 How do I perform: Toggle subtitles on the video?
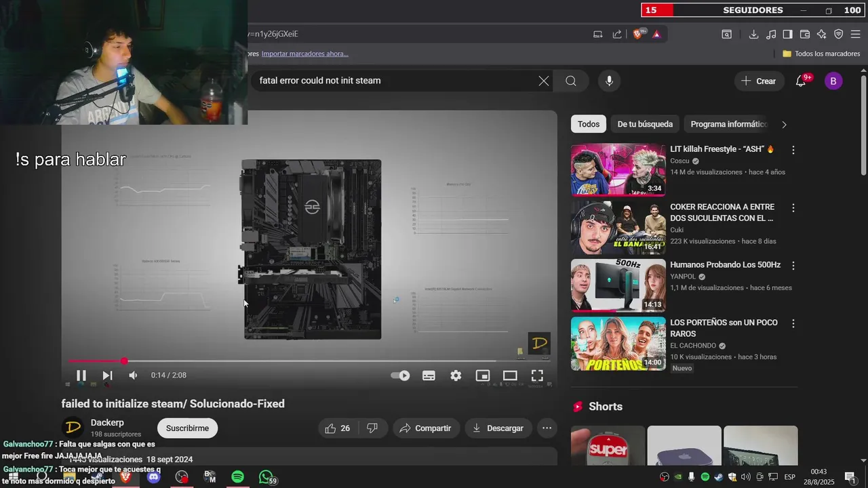(429, 375)
